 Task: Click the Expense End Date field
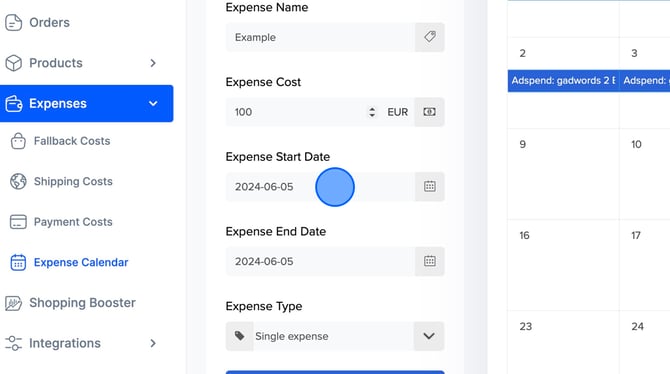[320, 261]
